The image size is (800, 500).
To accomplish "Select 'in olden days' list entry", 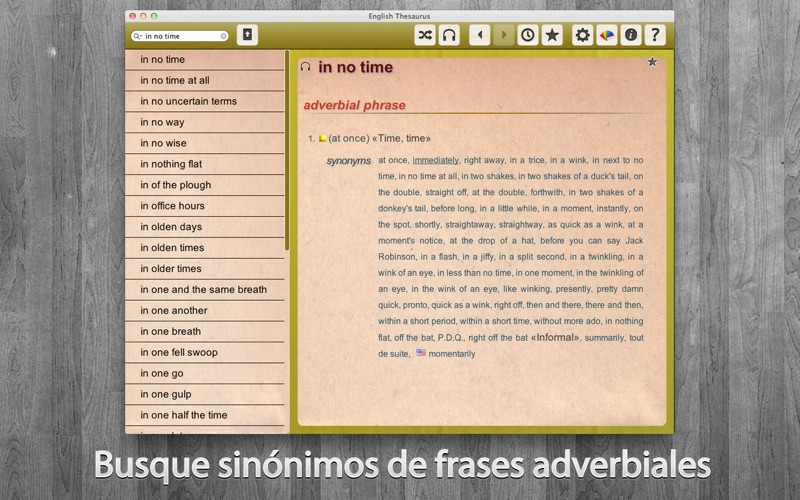I will [x=205, y=227].
